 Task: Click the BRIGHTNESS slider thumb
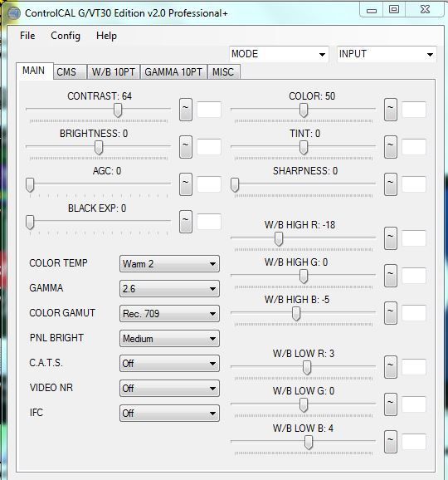point(99,148)
